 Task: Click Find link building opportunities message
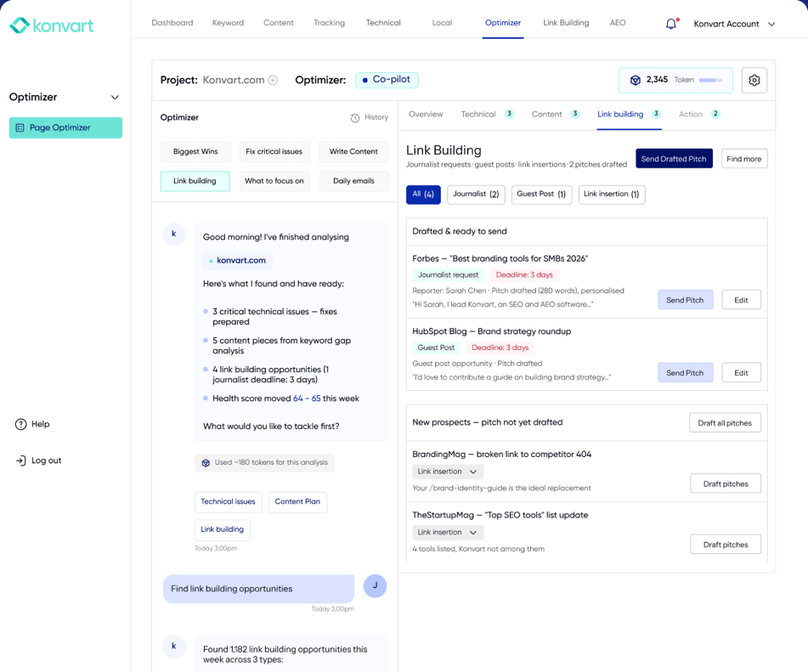pos(258,589)
